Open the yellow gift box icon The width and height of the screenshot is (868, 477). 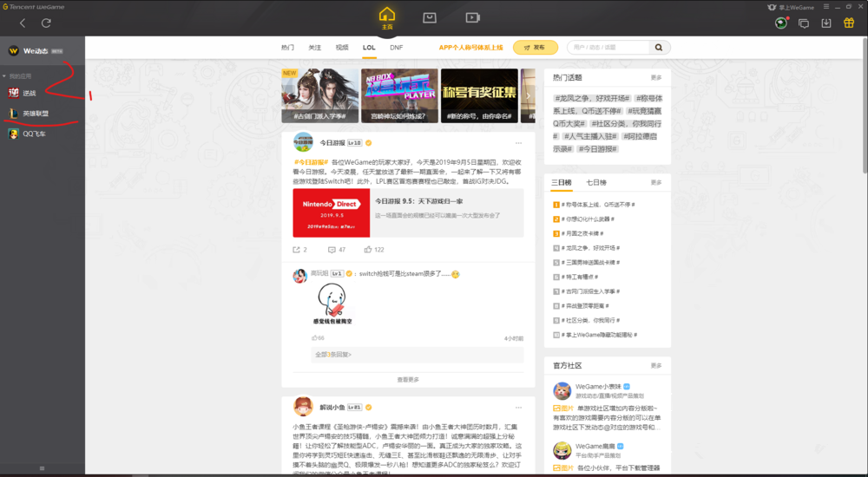pyautogui.click(x=849, y=23)
